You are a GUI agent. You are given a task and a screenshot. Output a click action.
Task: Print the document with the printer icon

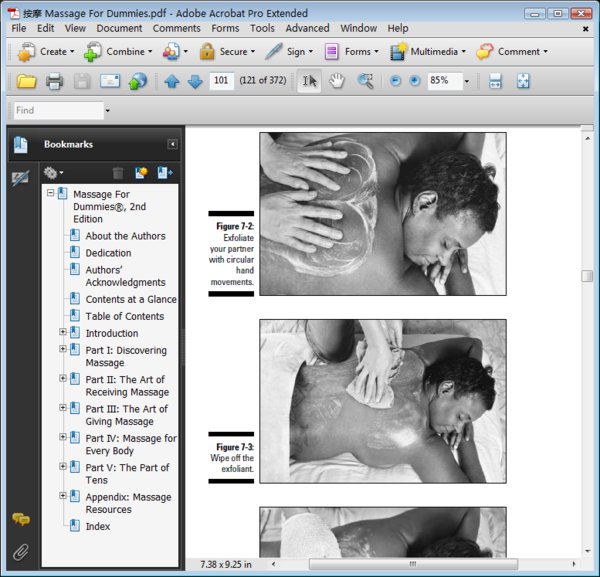click(54, 81)
